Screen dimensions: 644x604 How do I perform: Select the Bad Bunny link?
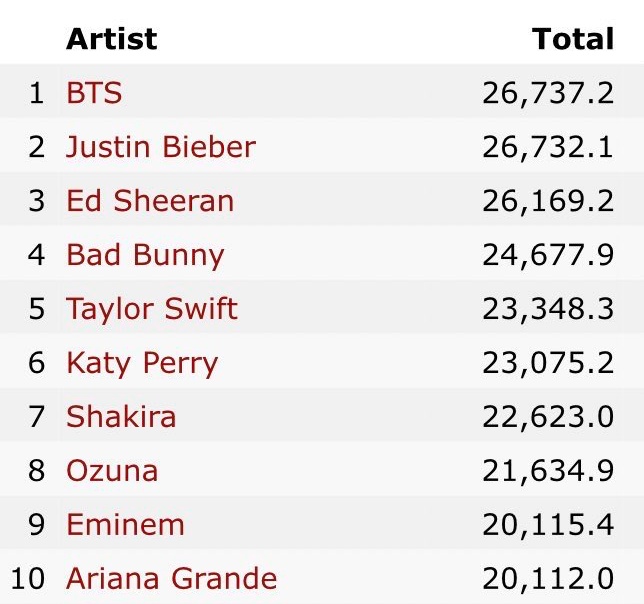pyautogui.click(x=145, y=254)
